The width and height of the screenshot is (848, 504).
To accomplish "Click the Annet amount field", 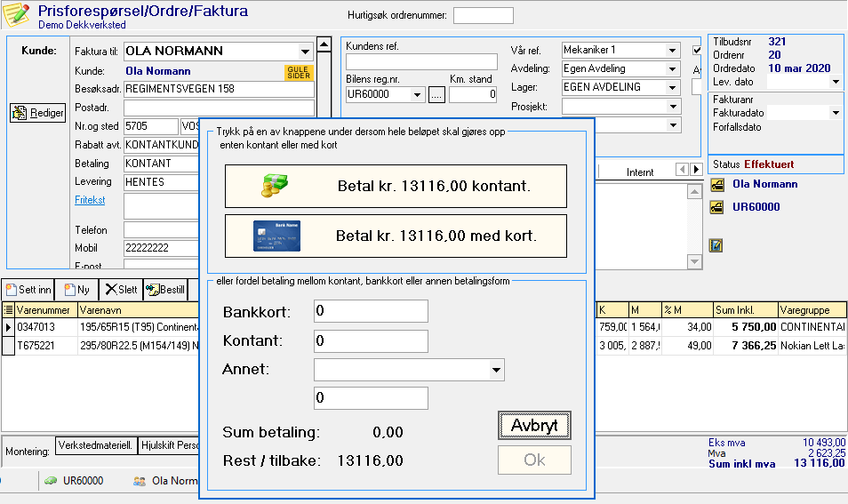I will pos(371,398).
